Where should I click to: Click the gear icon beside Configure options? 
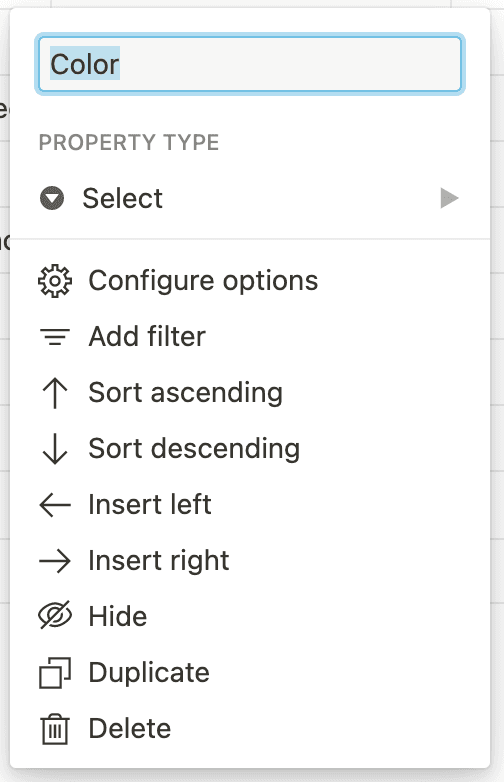point(55,281)
